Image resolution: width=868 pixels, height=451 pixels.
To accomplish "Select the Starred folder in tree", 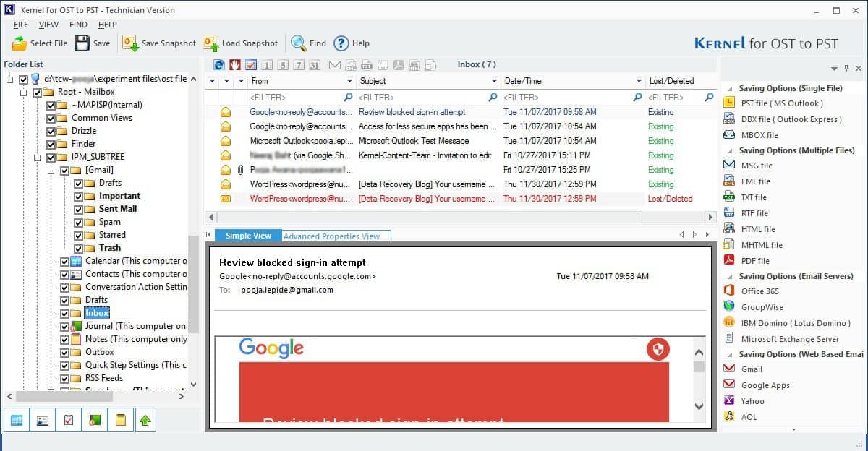I will pyautogui.click(x=112, y=235).
